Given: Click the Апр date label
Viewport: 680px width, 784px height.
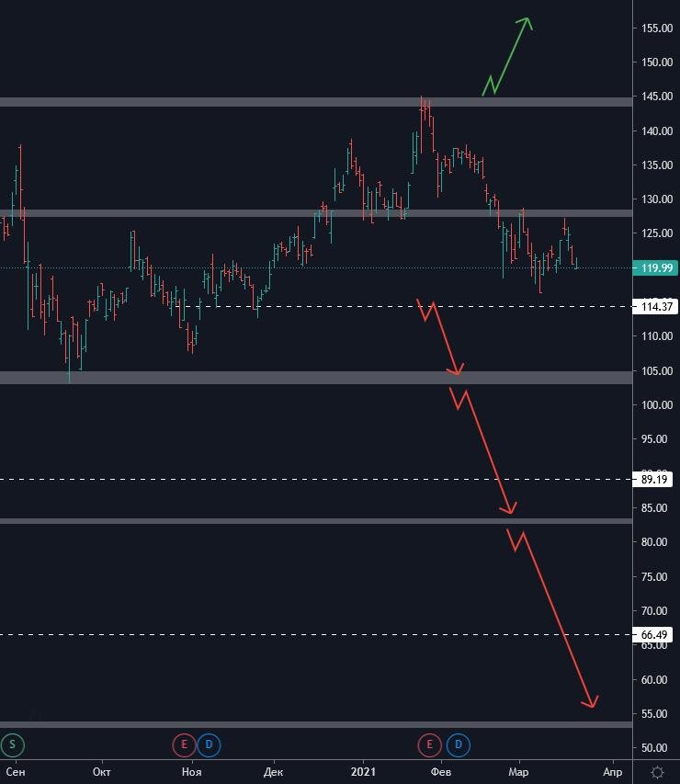Looking at the screenshot, I should (x=613, y=772).
